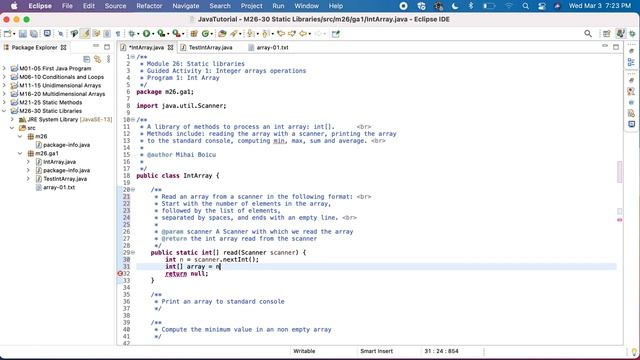This screenshot has height=360, width=640.
Task: Select M11-15 Unidimensional Arrays project
Action: pos(60,85)
